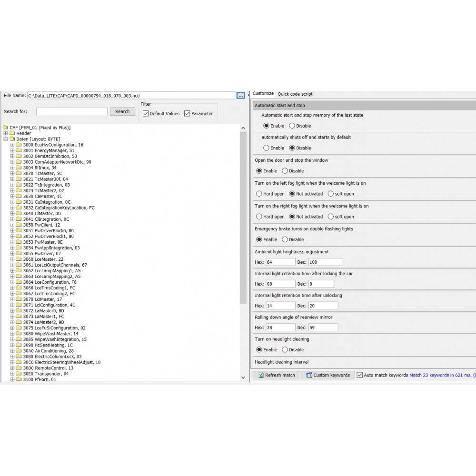Image resolution: width=476 pixels, height=476 pixels.
Task: Uncheck the Default Values filter checkbox
Action: pyautogui.click(x=146, y=114)
